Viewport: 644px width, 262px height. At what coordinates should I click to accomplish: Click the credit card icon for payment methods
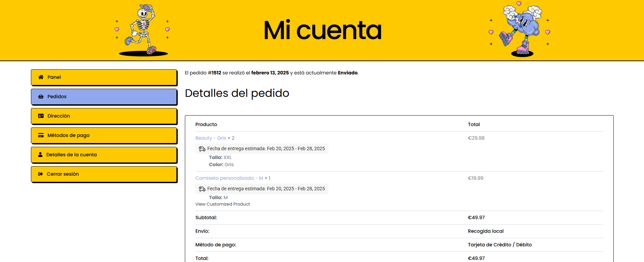pos(41,135)
